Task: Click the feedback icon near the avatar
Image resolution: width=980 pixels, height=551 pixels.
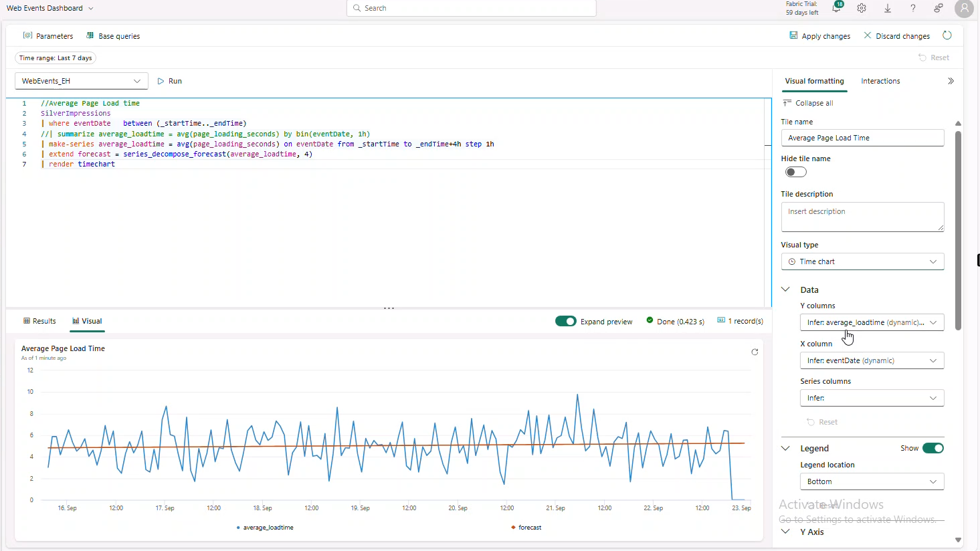Action: coord(938,8)
